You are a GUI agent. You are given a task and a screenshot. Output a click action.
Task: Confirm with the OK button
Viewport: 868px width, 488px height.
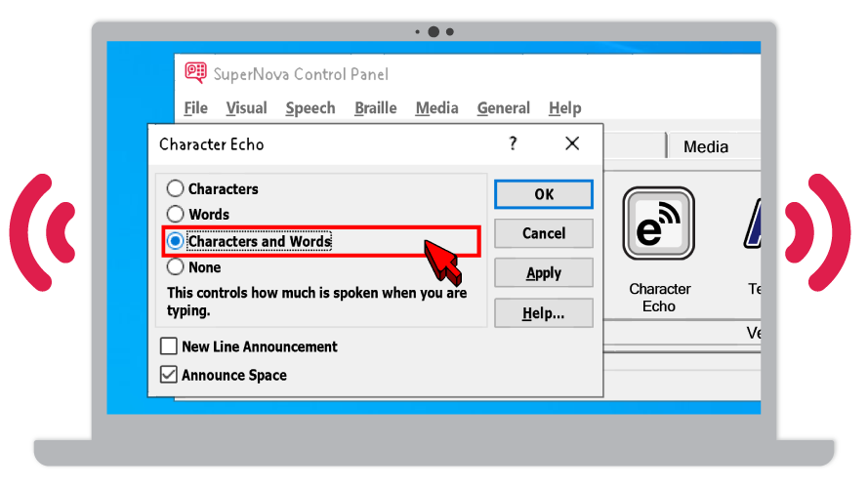click(x=544, y=194)
